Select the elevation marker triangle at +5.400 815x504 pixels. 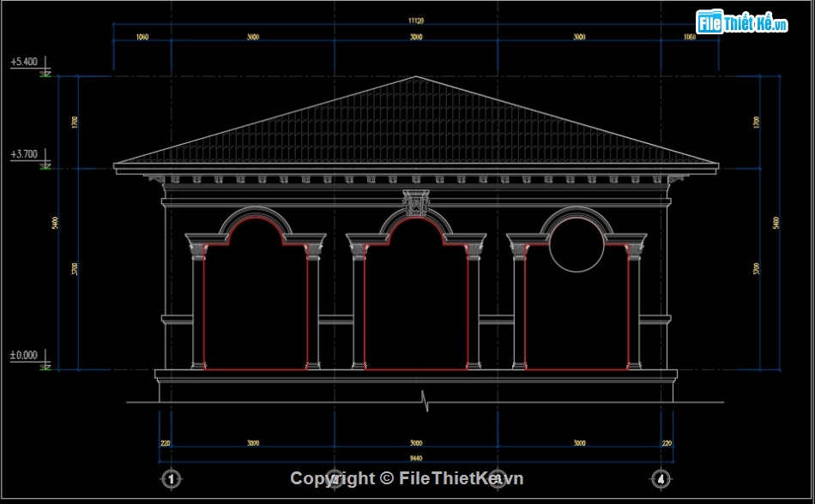(45, 74)
